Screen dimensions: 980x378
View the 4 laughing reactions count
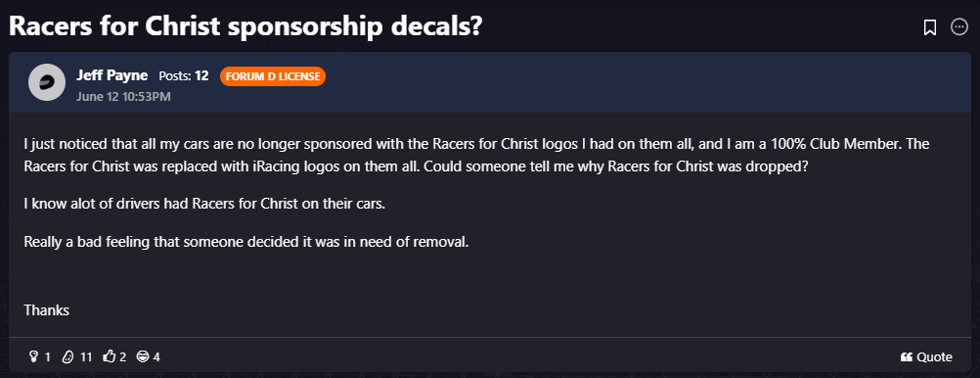(156, 357)
